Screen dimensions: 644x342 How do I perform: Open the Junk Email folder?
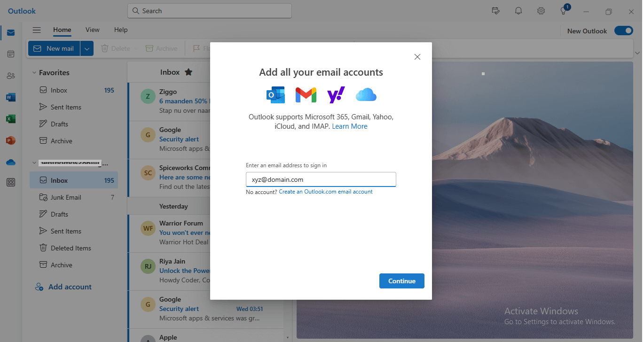pyautogui.click(x=74, y=197)
